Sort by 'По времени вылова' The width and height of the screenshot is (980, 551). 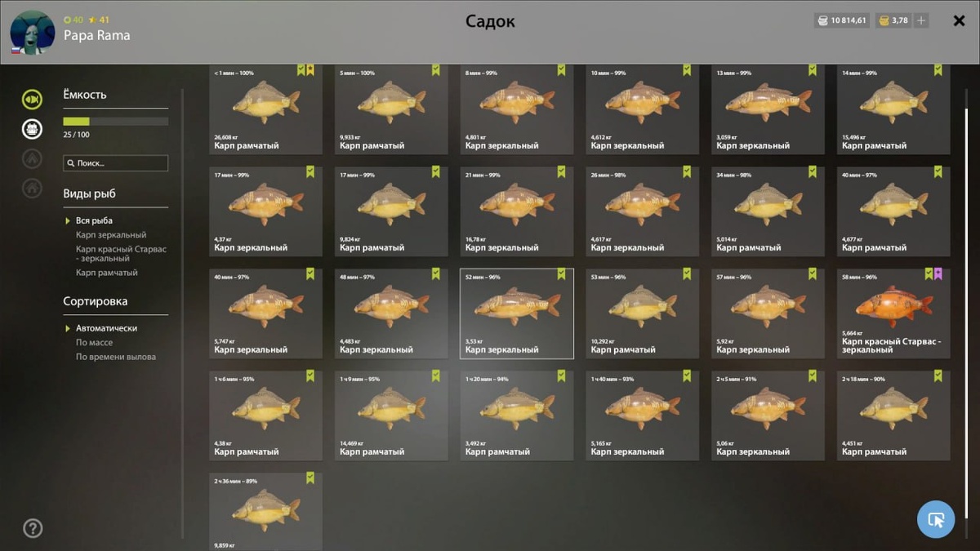116,357
